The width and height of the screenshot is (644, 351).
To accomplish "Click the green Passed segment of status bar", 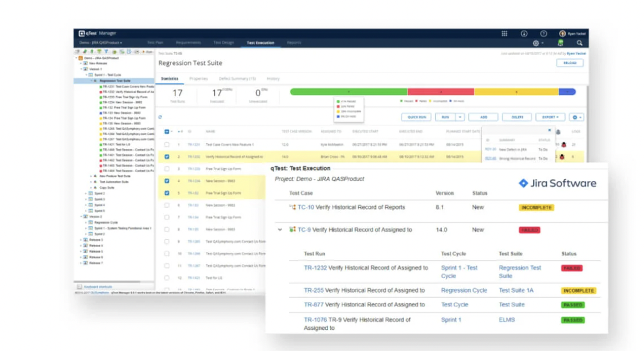I will click(x=349, y=92).
